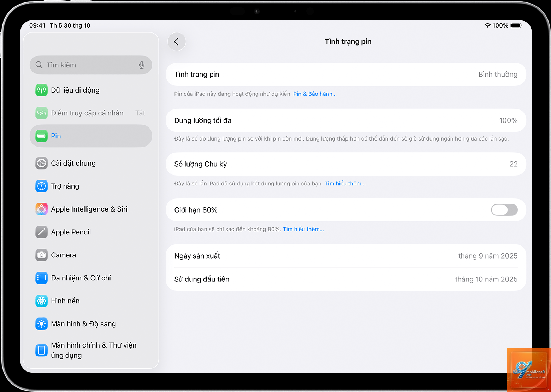Viewport: 551px width, 392px height.
Task: Select Pin in the sidebar
Action: [x=91, y=136]
